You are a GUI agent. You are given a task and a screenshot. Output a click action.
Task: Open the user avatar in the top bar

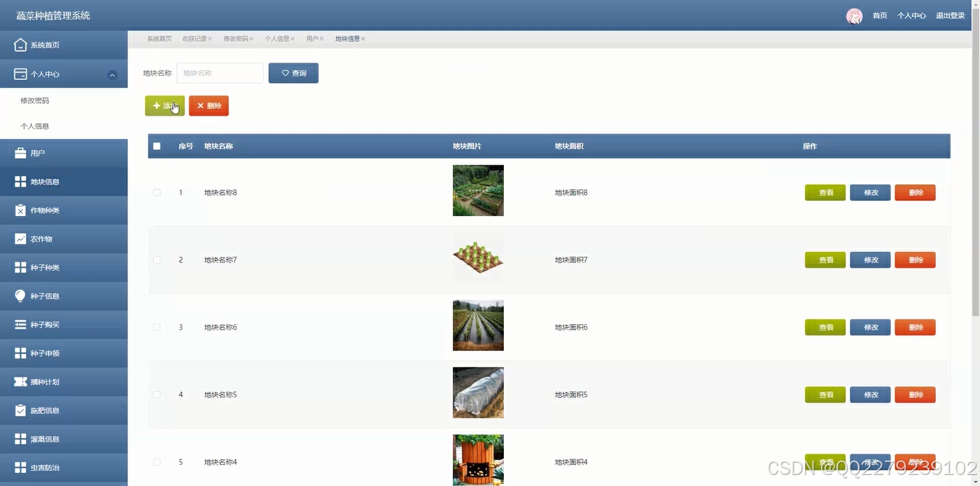854,15
